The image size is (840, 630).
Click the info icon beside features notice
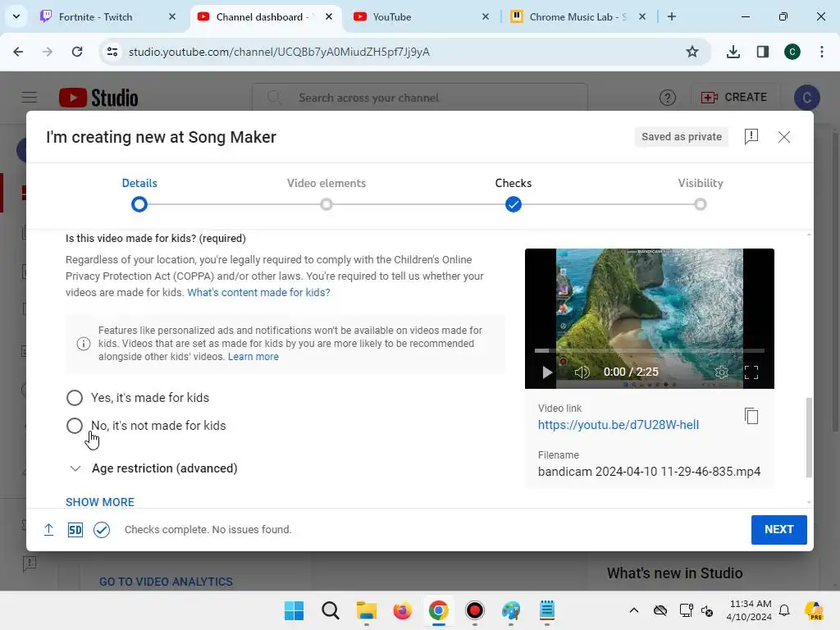[x=84, y=344]
